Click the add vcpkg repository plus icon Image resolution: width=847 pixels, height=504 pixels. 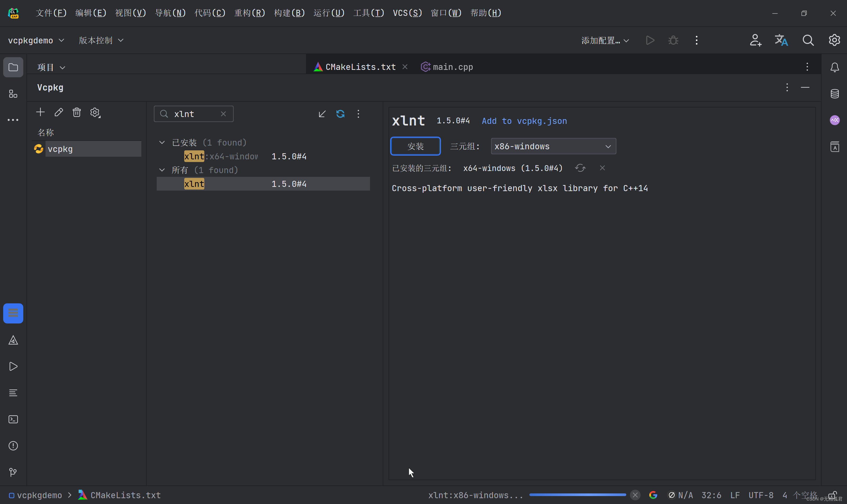pos(40,112)
